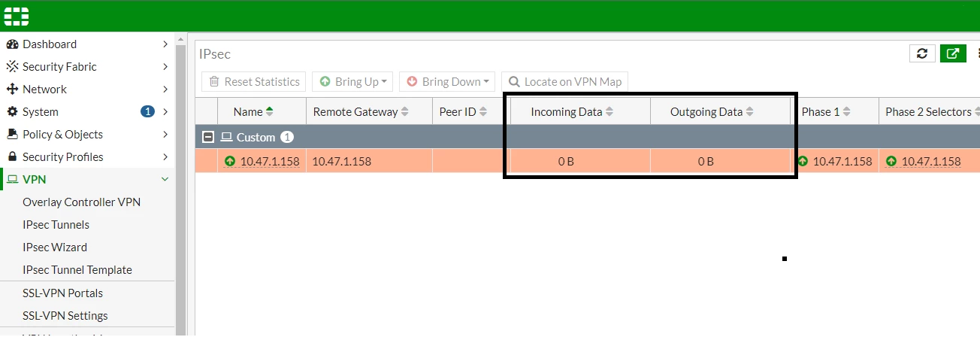The image size is (980, 337).
Task: Open the Bring Up dropdown
Action: click(352, 82)
